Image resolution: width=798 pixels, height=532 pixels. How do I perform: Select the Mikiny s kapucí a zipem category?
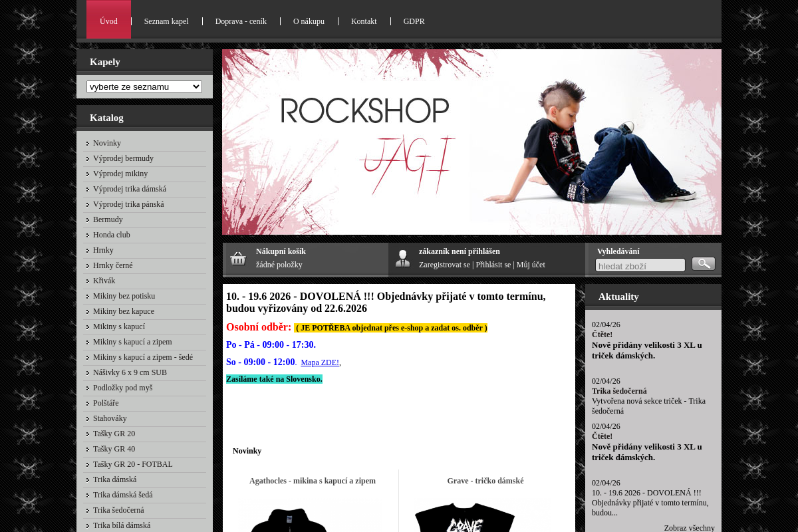pos(132,342)
